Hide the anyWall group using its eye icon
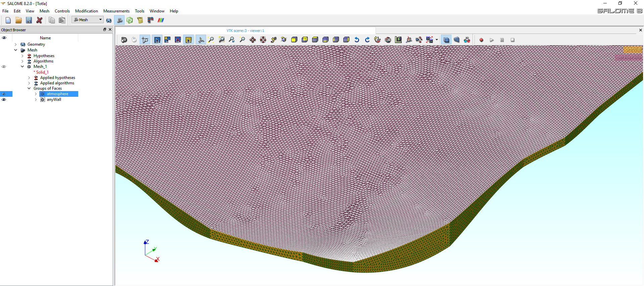The width and height of the screenshot is (644, 286). tap(4, 99)
